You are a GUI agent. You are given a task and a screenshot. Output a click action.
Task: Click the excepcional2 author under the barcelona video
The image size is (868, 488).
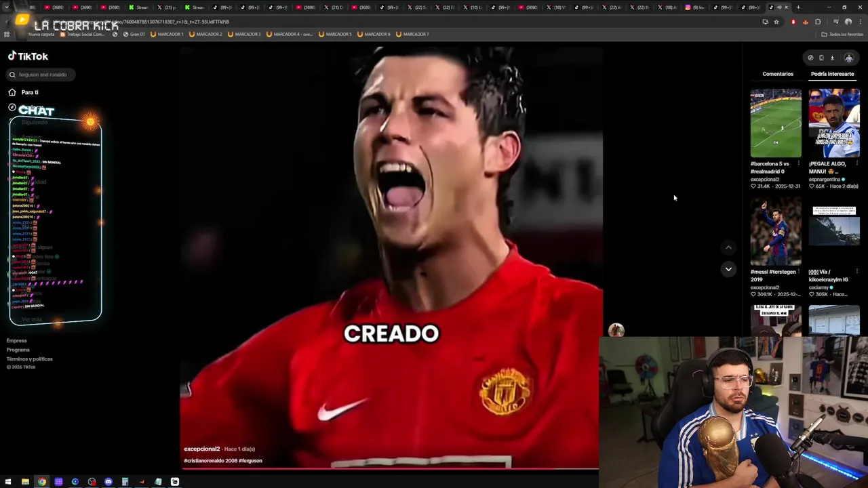coord(765,179)
